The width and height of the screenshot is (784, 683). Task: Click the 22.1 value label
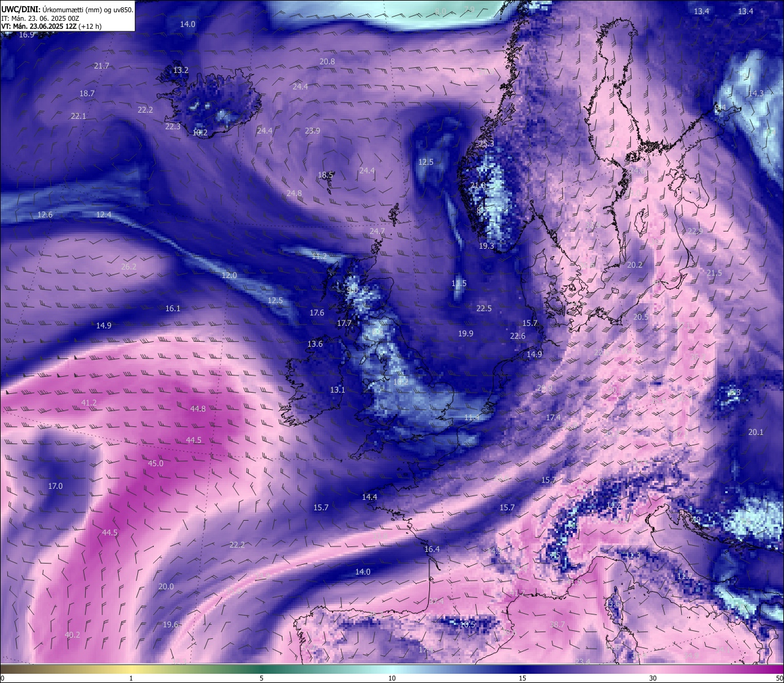pyautogui.click(x=78, y=116)
